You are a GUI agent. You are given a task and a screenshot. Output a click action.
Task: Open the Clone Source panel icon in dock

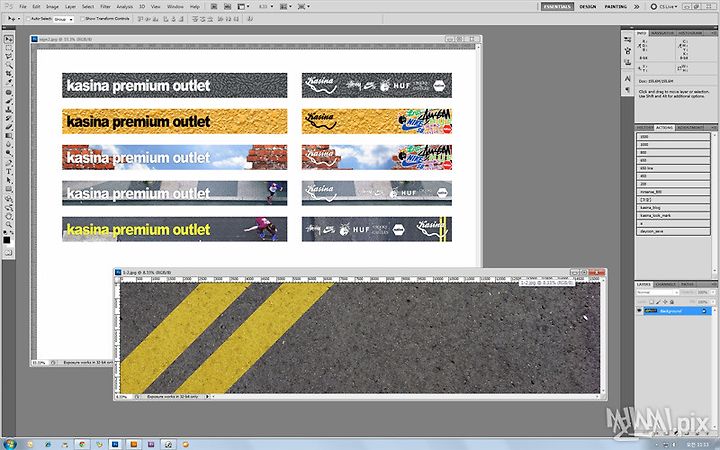point(628,63)
